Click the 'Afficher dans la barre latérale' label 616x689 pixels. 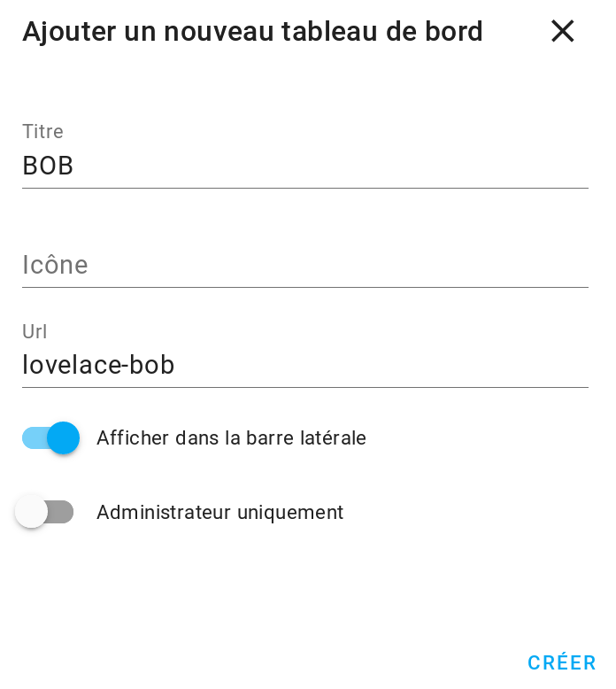point(231,438)
